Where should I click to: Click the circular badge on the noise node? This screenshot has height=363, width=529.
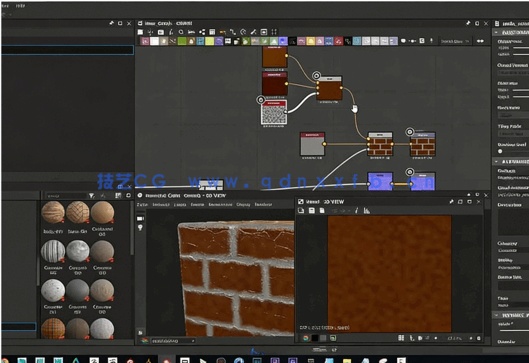tap(260, 100)
